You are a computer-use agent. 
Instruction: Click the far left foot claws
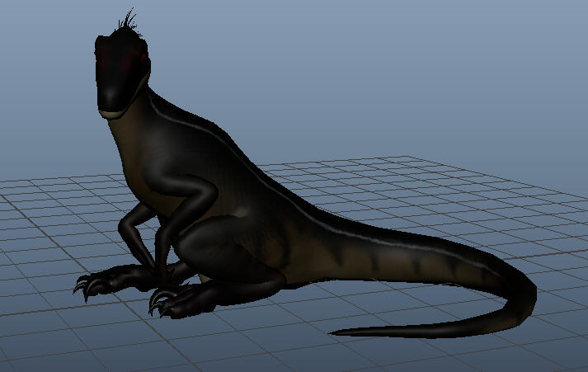(86, 287)
